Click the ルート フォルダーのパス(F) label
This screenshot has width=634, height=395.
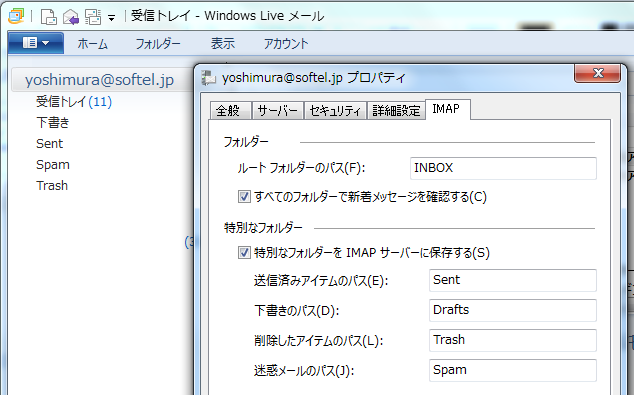(x=301, y=168)
